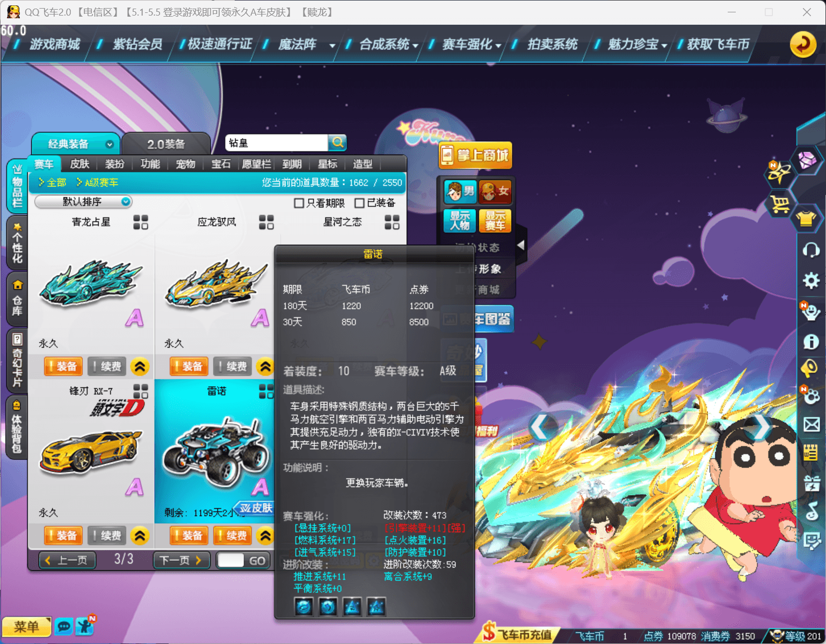Open the yellow notepad tasks icon

tap(810, 452)
